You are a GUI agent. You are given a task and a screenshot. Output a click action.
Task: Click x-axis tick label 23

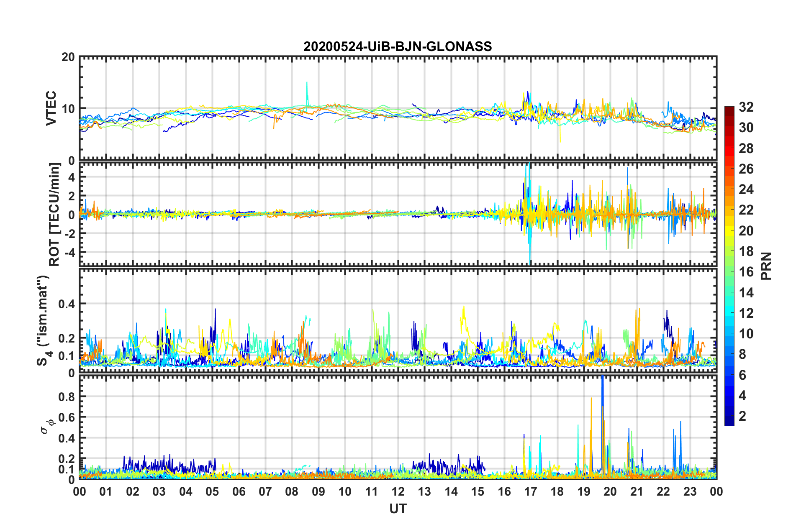click(x=690, y=492)
